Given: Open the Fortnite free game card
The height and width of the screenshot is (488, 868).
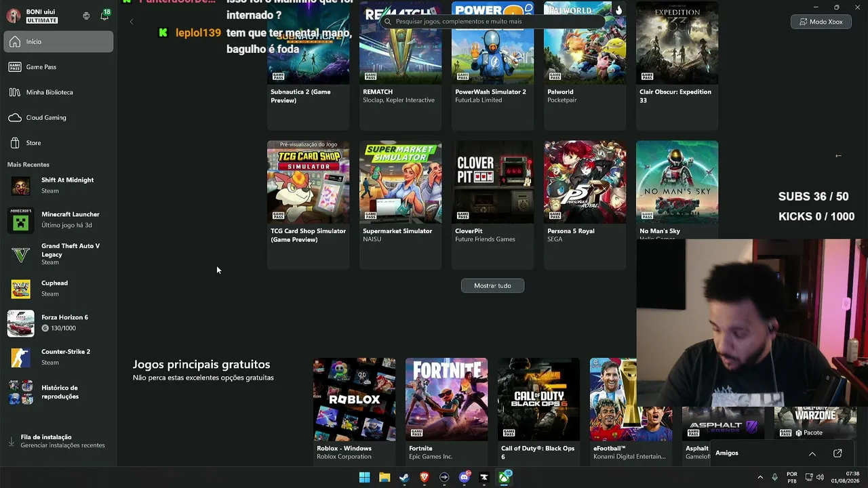Looking at the screenshot, I should click(x=446, y=411).
